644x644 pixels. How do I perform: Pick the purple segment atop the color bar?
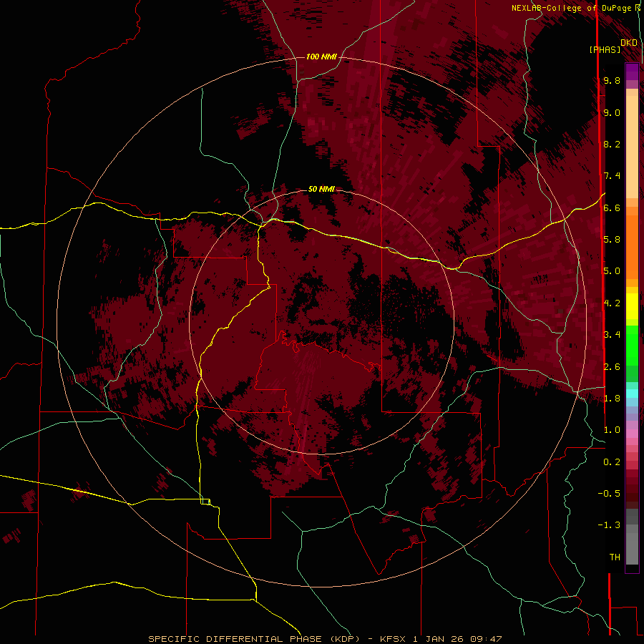(632, 72)
